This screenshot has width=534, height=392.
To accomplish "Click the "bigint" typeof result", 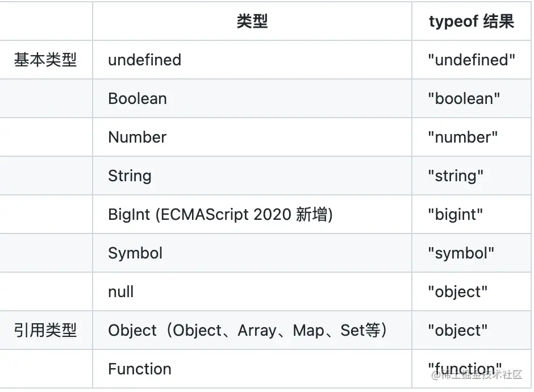I will point(456,214).
